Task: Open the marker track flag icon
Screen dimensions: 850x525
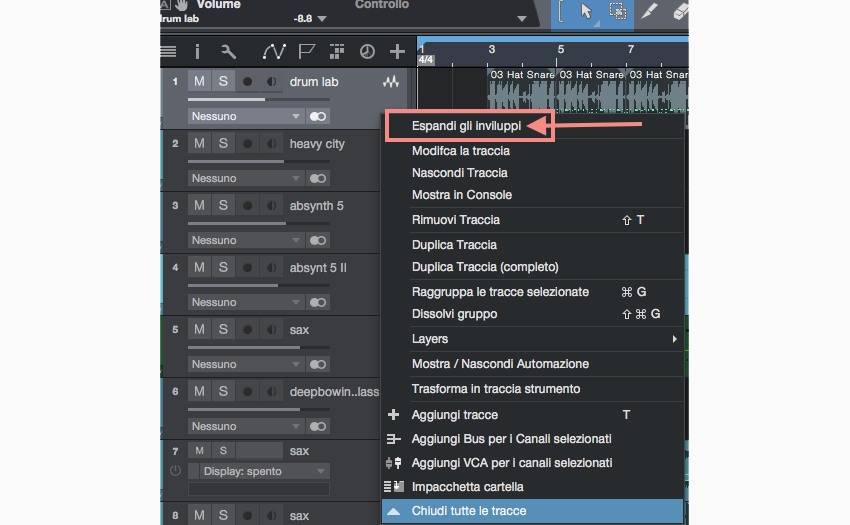Action: point(306,51)
